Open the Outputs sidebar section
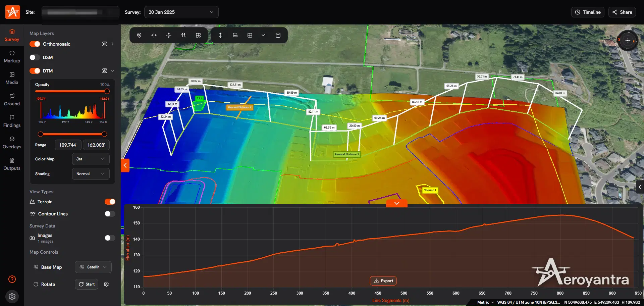Screen dimensions: 644x306 tap(12, 164)
